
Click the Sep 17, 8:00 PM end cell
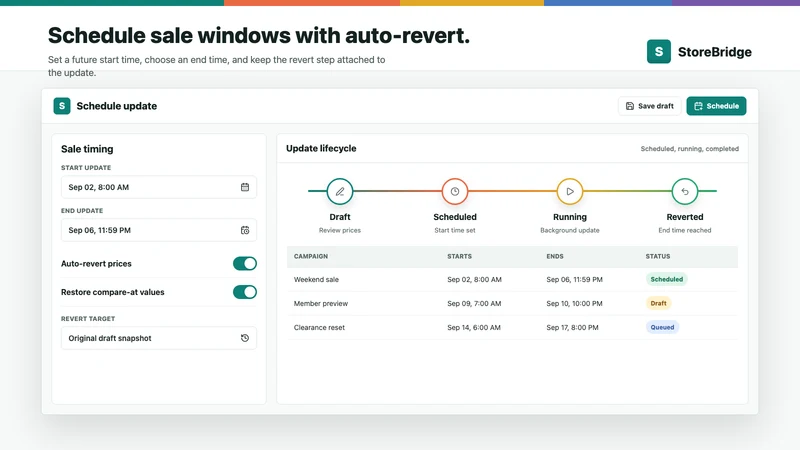point(572,328)
